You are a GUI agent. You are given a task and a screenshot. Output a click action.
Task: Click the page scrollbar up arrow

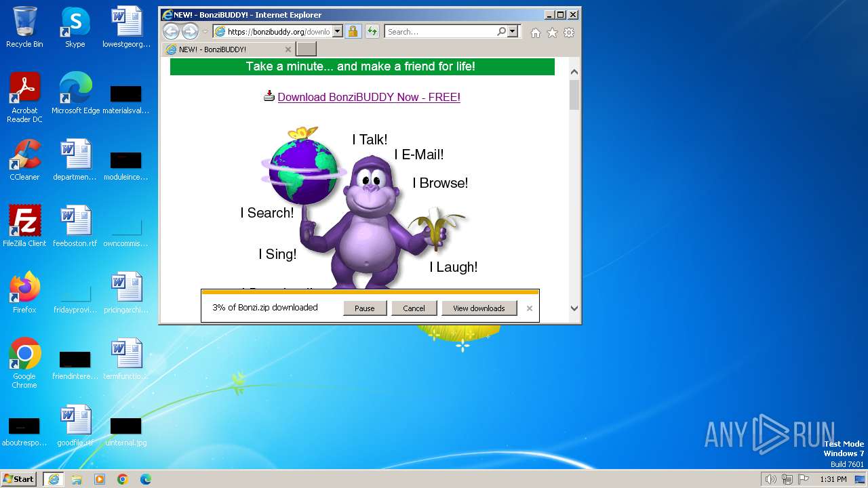pos(574,72)
